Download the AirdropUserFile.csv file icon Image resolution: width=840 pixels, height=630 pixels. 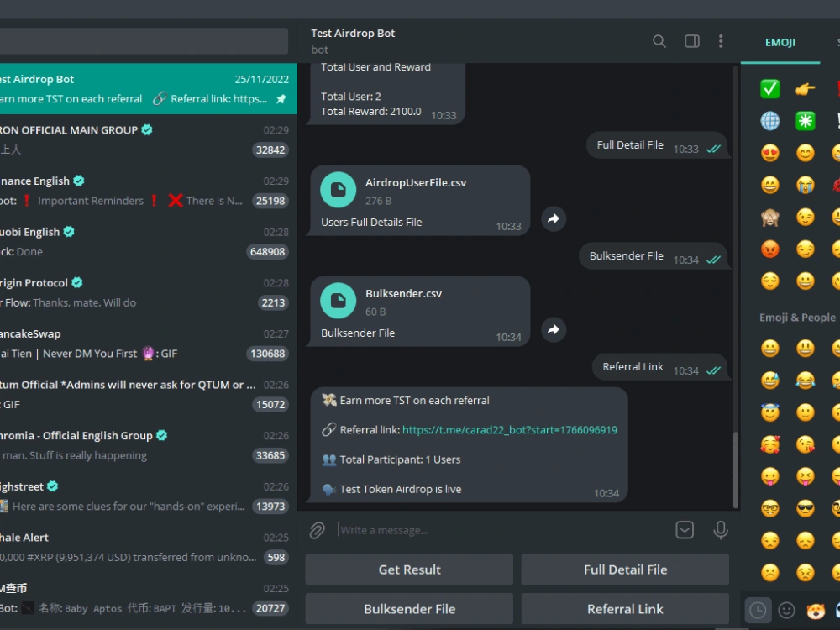coord(338,190)
